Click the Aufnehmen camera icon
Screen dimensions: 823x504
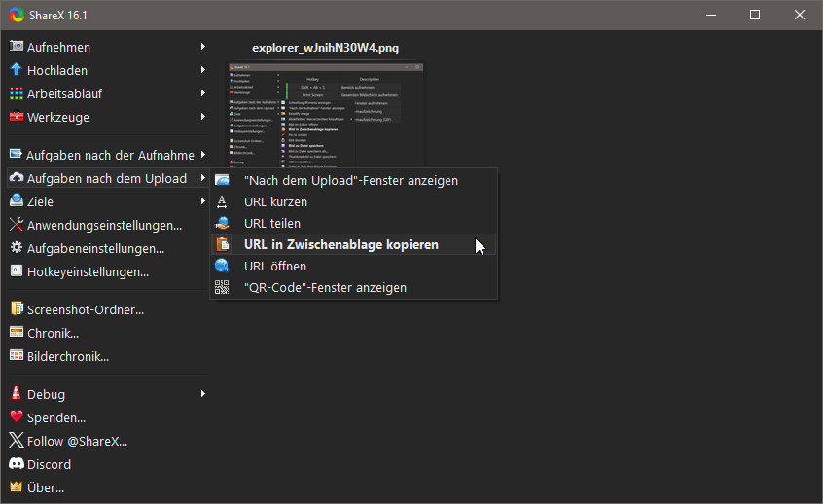[x=17, y=46]
